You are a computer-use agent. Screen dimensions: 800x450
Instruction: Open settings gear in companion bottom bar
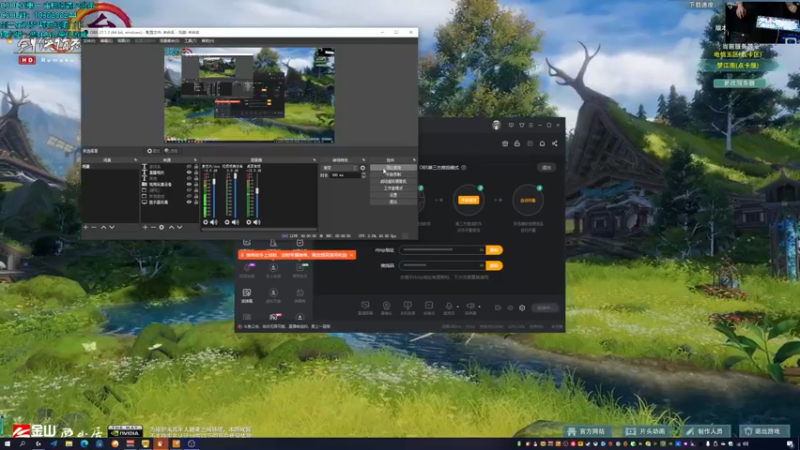pos(522,308)
